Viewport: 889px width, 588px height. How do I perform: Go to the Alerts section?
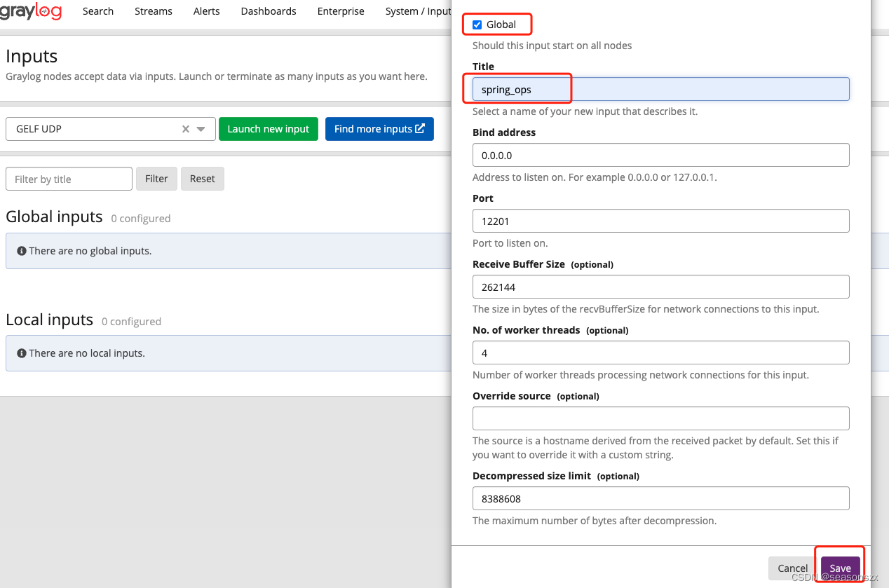(x=206, y=11)
